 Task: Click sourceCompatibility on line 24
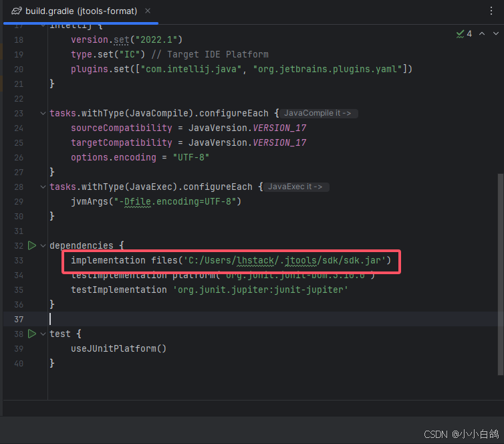(x=122, y=128)
